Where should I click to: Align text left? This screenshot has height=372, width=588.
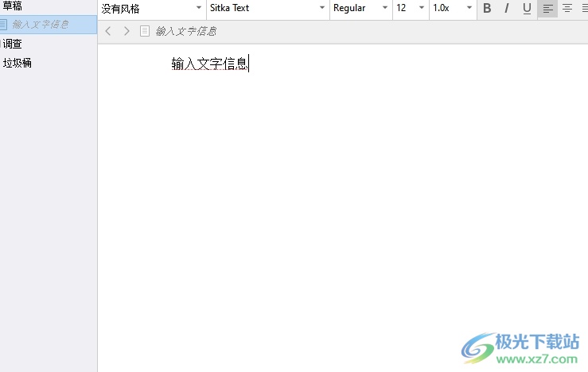[547, 9]
